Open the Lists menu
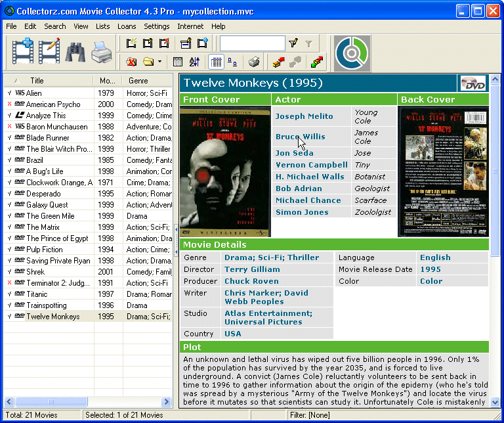This screenshot has height=423, width=504. pyautogui.click(x=102, y=26)
